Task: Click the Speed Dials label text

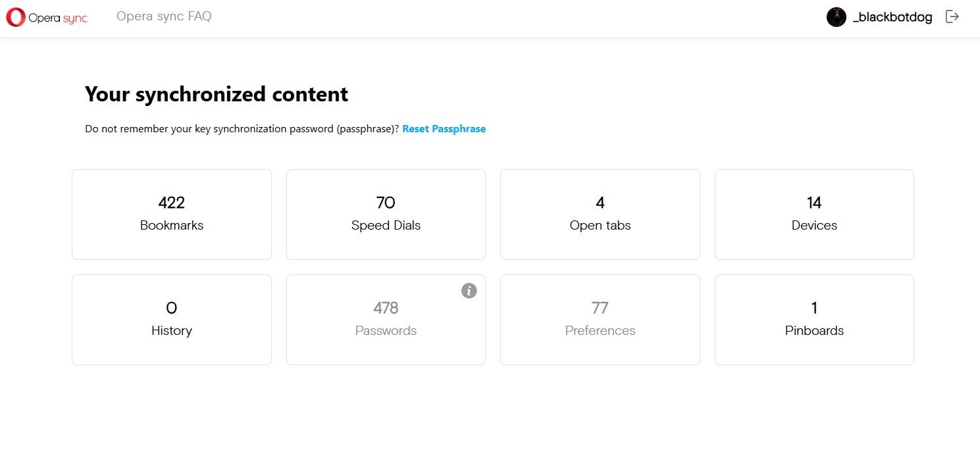Action: (386, 225)
